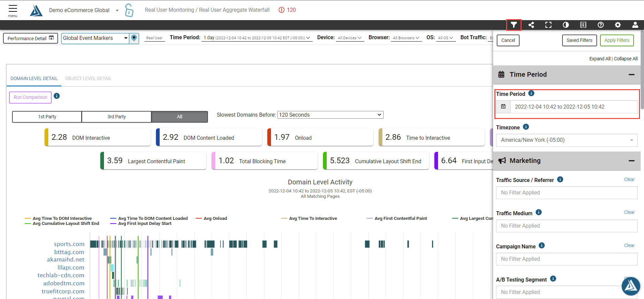Click the Run Comparison button
The width and height of the screenshot is (644, 299).
31,98
